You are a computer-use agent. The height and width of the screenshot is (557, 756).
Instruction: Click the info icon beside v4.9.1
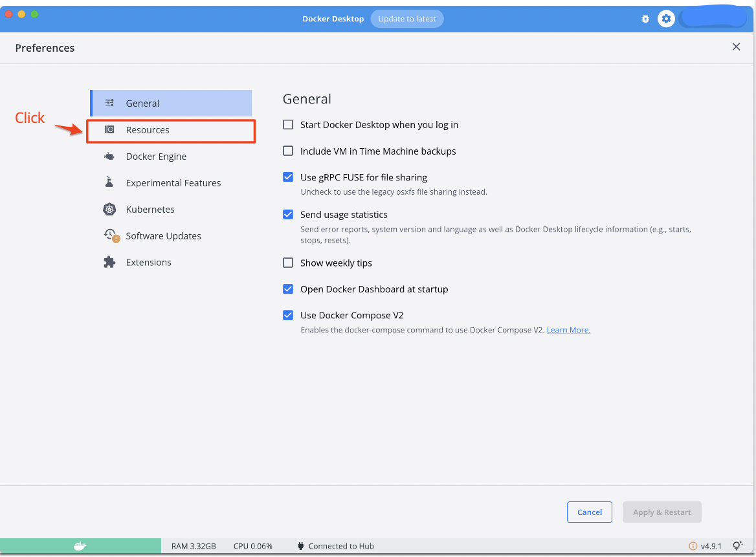click(x=693, y=546)
